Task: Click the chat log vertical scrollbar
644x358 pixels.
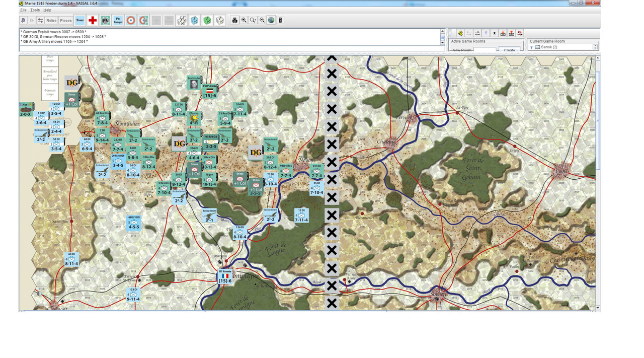Action: (443, 37)
